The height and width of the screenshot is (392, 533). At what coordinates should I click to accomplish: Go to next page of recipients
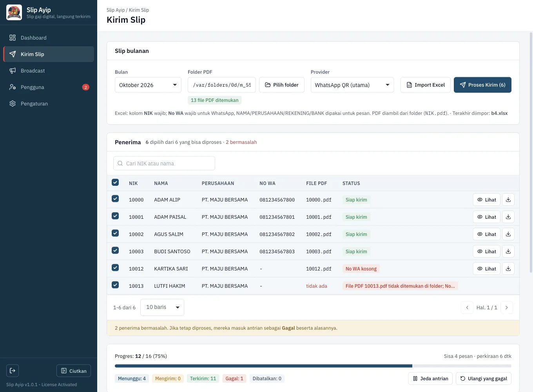(x=507, y=308)
